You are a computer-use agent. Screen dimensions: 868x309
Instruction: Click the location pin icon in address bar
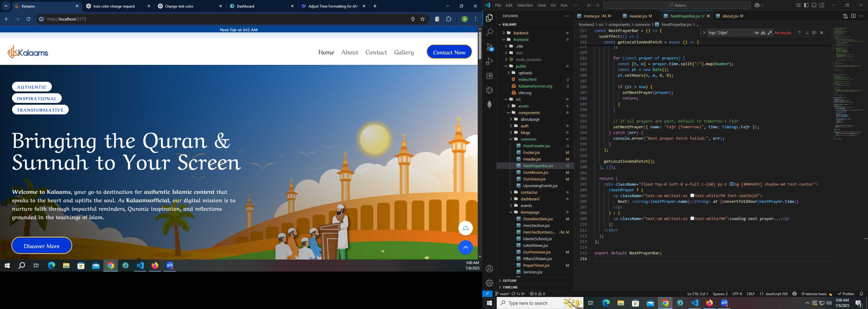pyautogui.click(x=413, y=19)
